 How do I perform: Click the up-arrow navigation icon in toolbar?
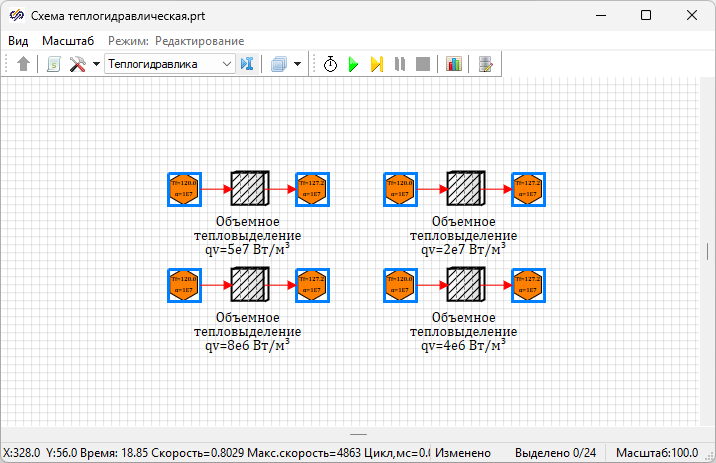(24, 64)
